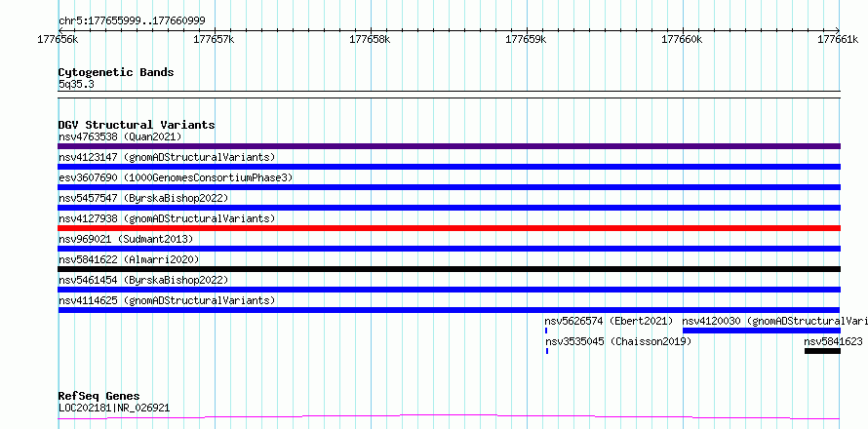The image size is (868, 429).
Task: Select the purple nsv4763538 variant bar
Action: point(449,146)
